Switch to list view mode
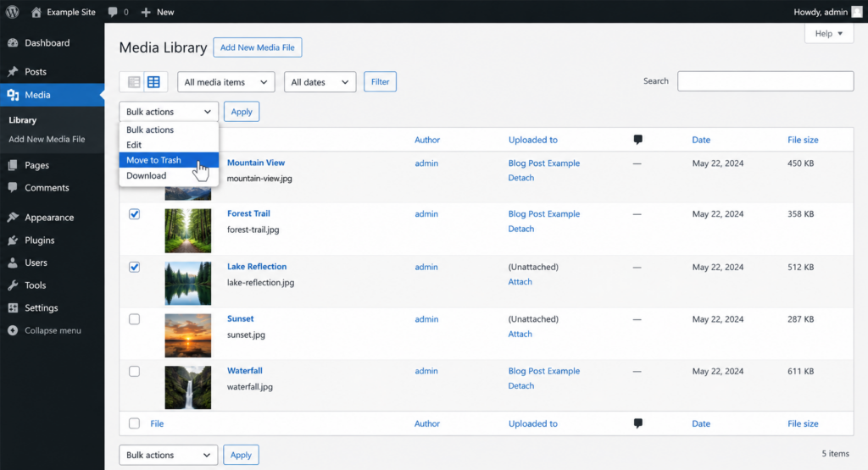Image resolution: width=868 pixels, height=470 pixels. [133, 82]
